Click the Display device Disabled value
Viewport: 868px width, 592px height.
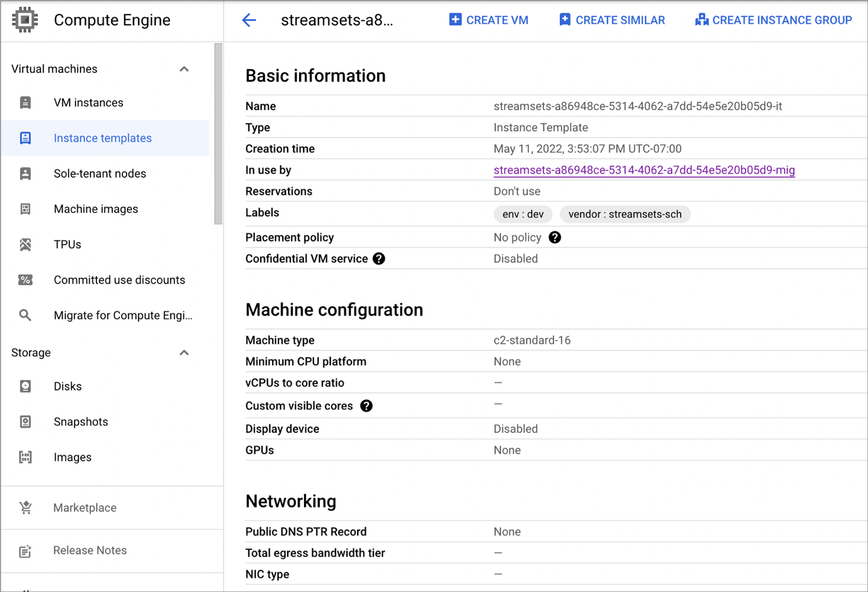[x=516, y=429]
